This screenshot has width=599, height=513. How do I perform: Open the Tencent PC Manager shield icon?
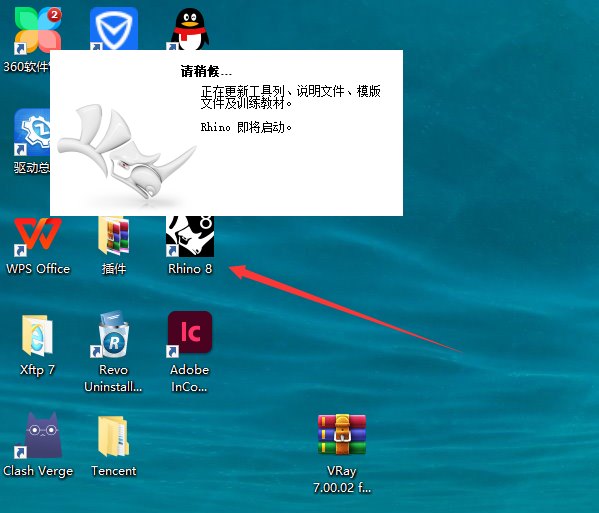[x=114, y=29]
